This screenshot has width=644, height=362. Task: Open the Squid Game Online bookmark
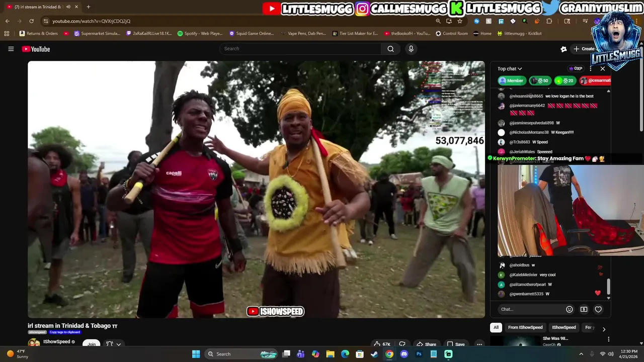(251, 34)
